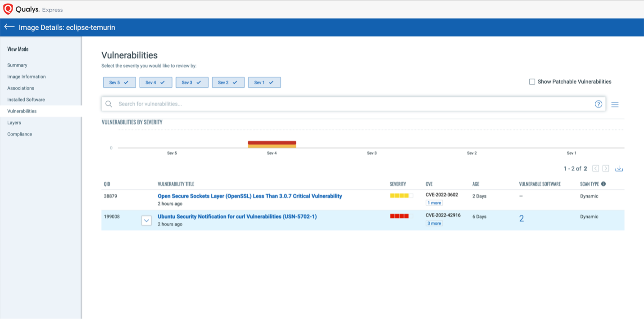
Task: Expand '3 more' CVEs for curl row
Action: 434,223
